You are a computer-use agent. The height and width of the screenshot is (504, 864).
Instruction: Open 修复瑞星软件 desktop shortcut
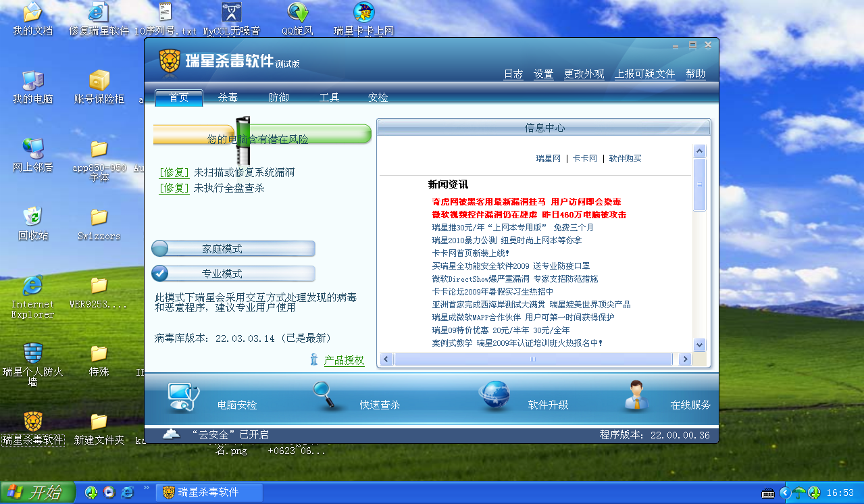click(99, 12)
